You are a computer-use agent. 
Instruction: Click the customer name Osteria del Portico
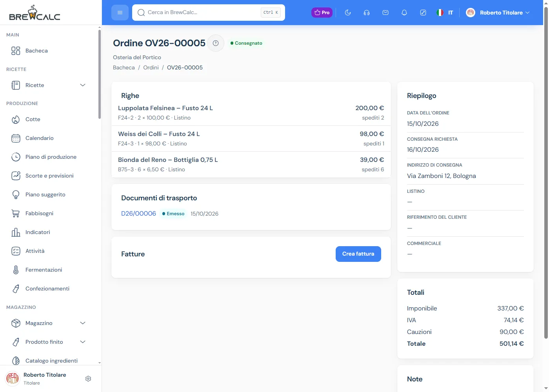tap(137, 57)
